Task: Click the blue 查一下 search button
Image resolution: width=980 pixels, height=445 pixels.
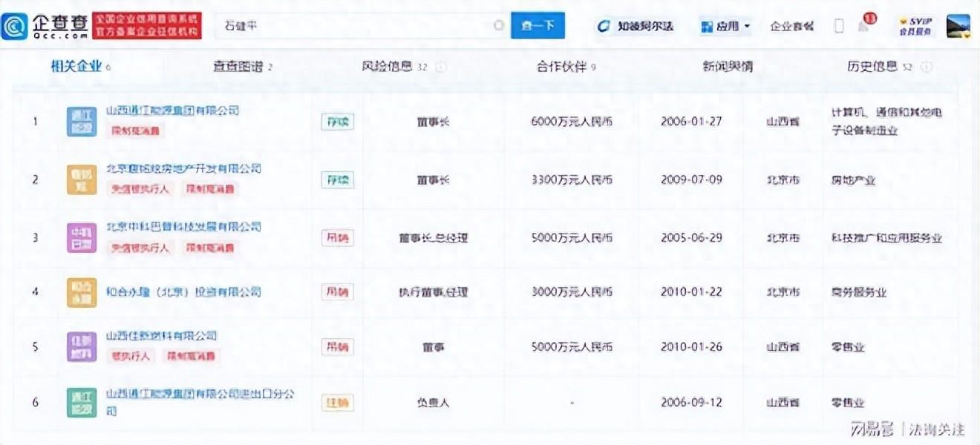Action: point(538,25)
